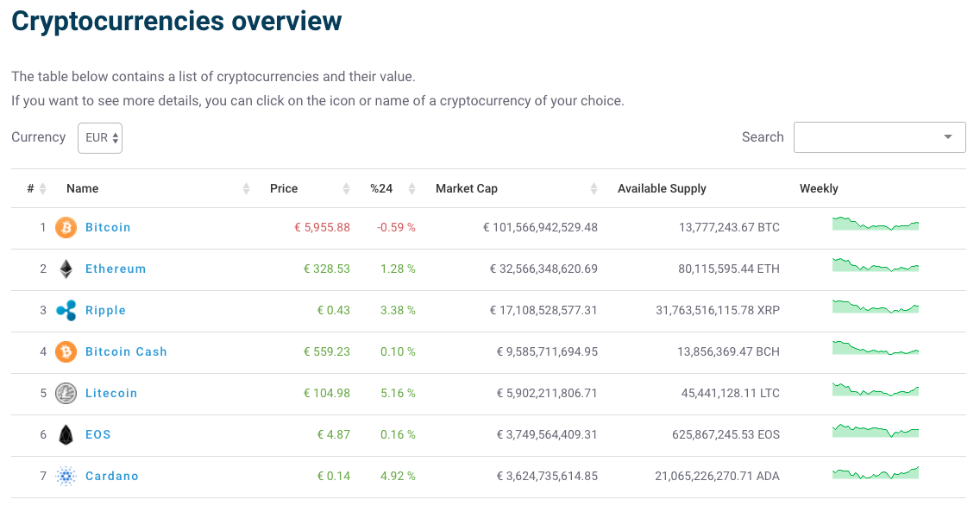Open the Litecoin details link
This screenshot has height=506, width=980.
[x=111, y=394]
